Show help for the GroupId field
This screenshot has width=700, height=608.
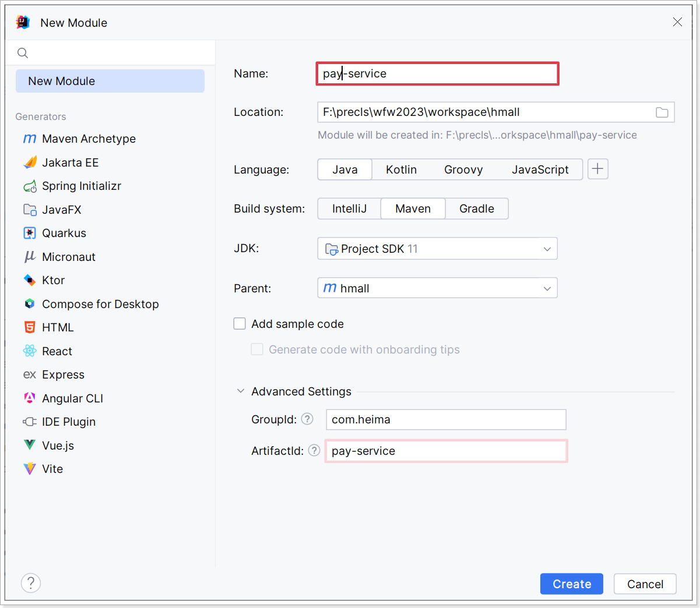tap(307, 419)
